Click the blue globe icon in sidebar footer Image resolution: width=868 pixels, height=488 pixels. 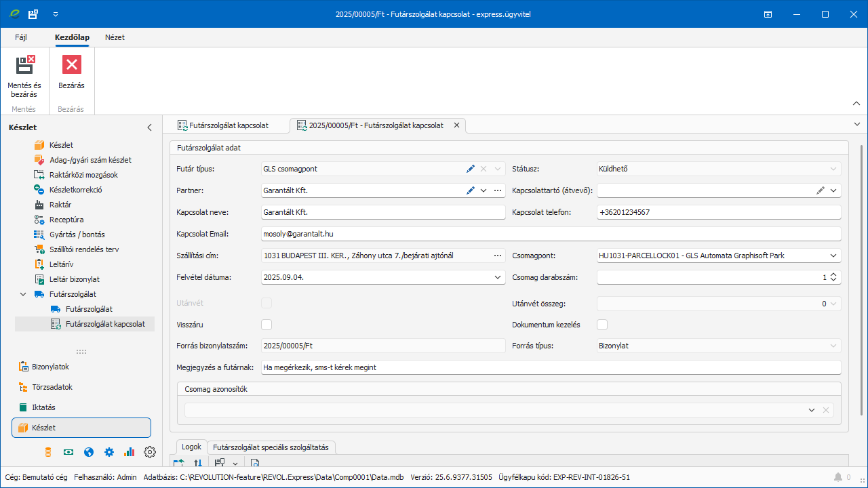(89, 452)
